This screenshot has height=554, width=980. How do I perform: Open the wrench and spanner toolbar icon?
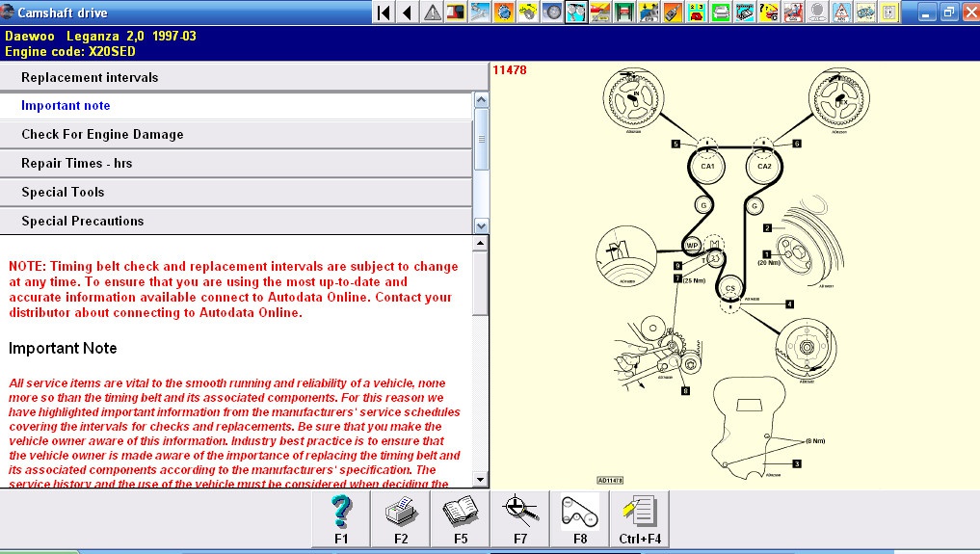[480, 13]
